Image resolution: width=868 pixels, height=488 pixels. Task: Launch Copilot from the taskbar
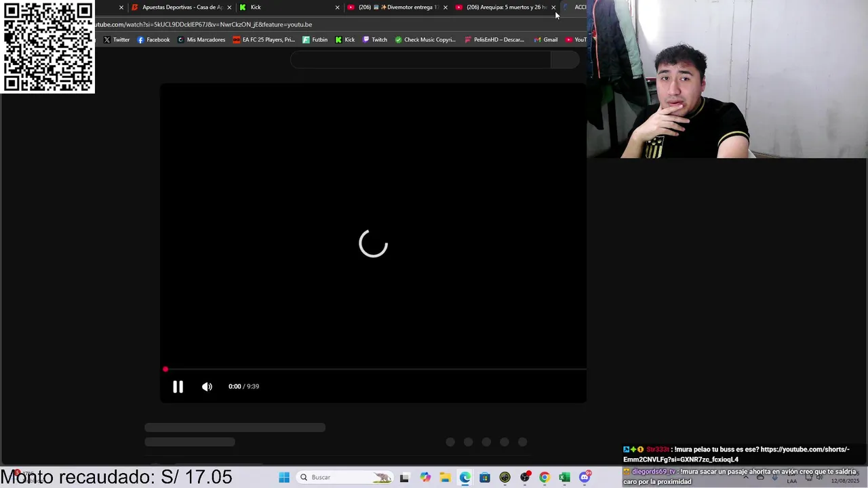pos(425,478)
